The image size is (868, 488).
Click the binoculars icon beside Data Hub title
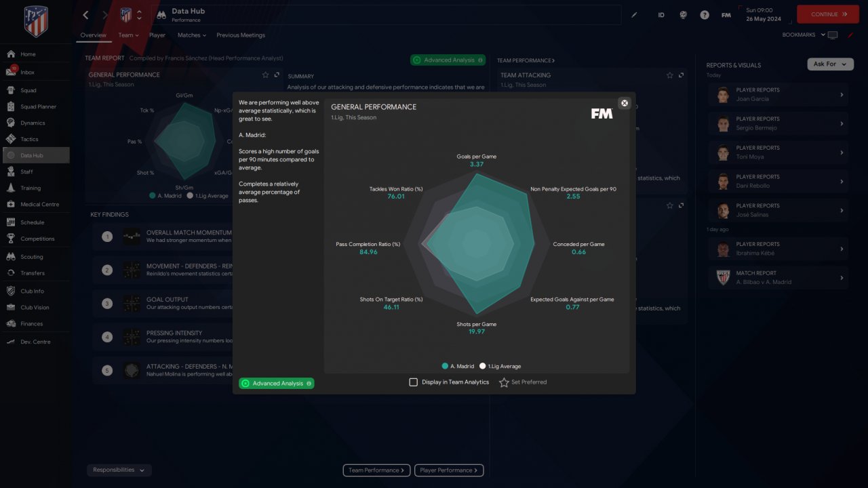click(161, 15)
